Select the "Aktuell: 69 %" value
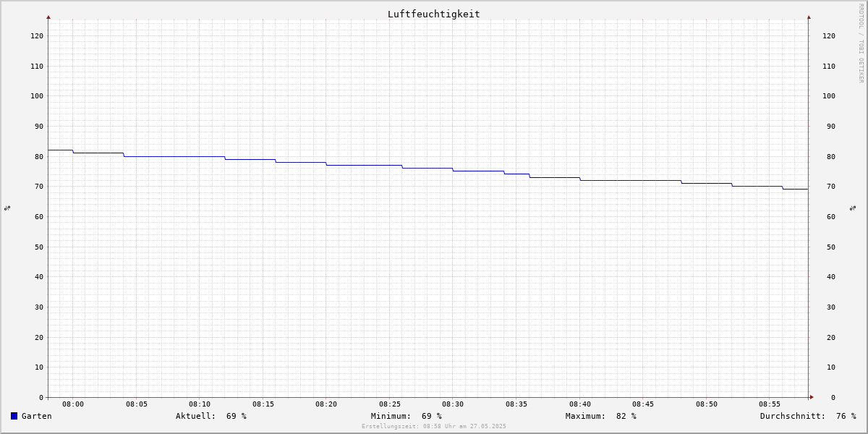Viewport: 868px width, 434px height. point(211,416)
